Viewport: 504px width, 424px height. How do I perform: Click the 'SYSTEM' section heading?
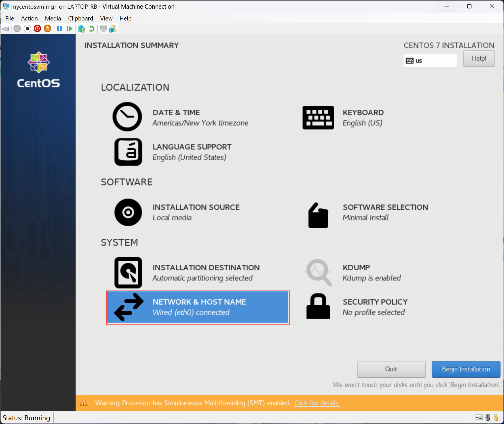tap(119, 242)
